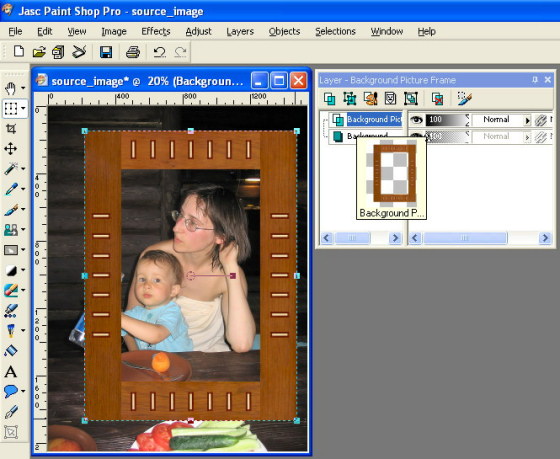
Task: Open the File menu
Action: [15, 31]
